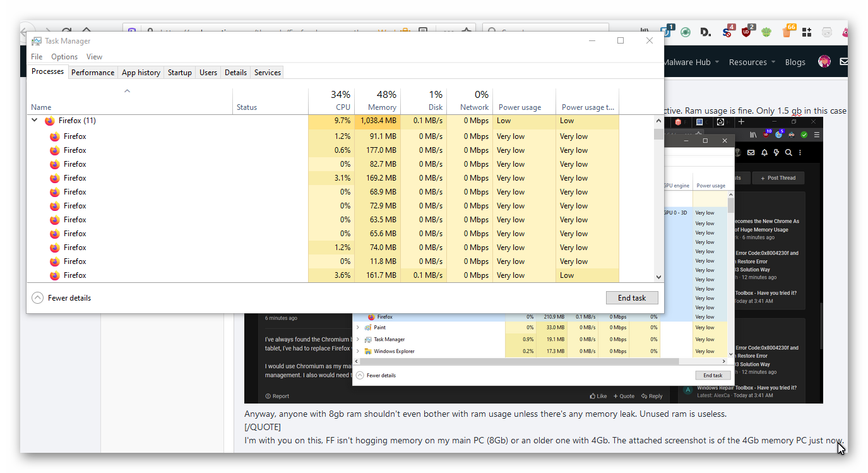Click the End task button
This screenshot has width=868, height=473.
click(632, 298)
